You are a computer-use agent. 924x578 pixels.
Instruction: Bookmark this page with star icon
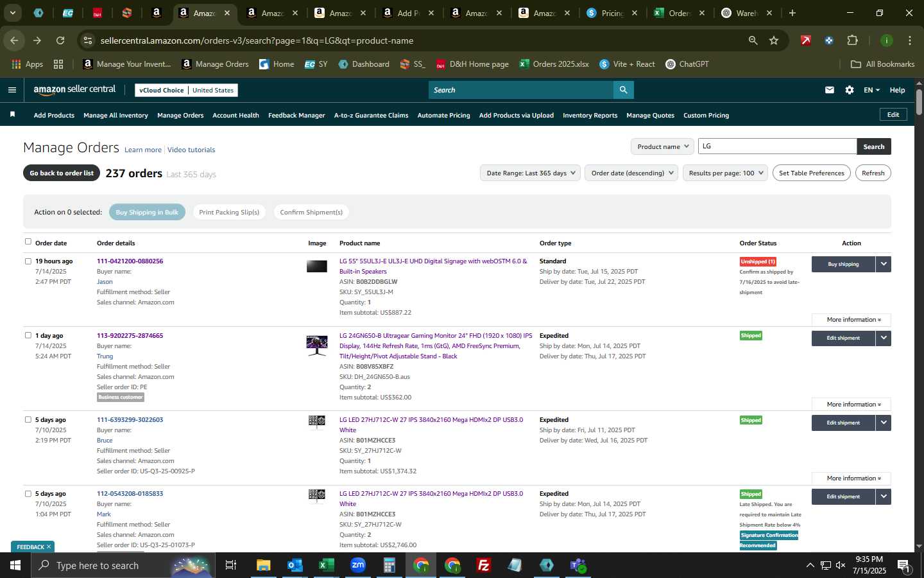(774, 40)
